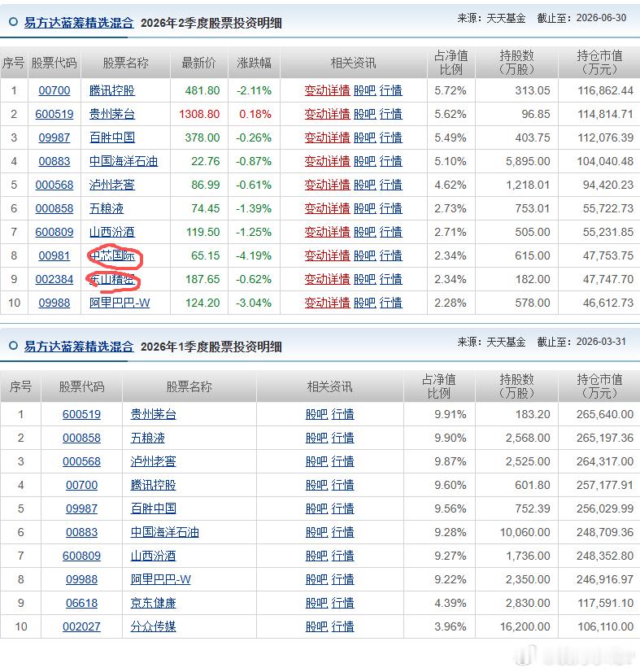Open the 易方达蓝筹精选混合 link in 2季度 header
Screen dimensions: 640x672
(79, 23)
